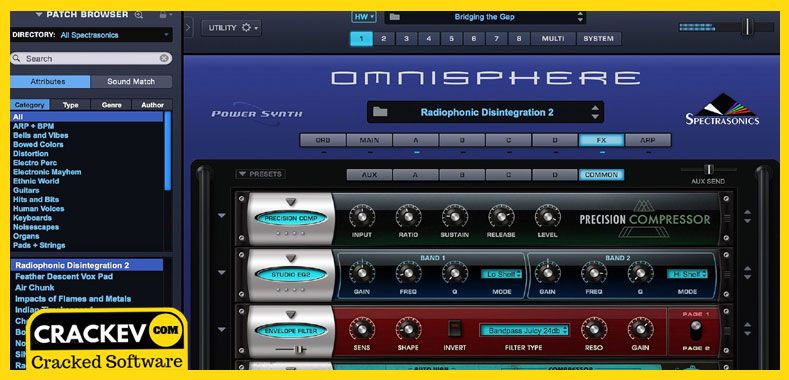Toggle the Precision Comp power button
Screen dimensions: 789x380
coord(291,218)
